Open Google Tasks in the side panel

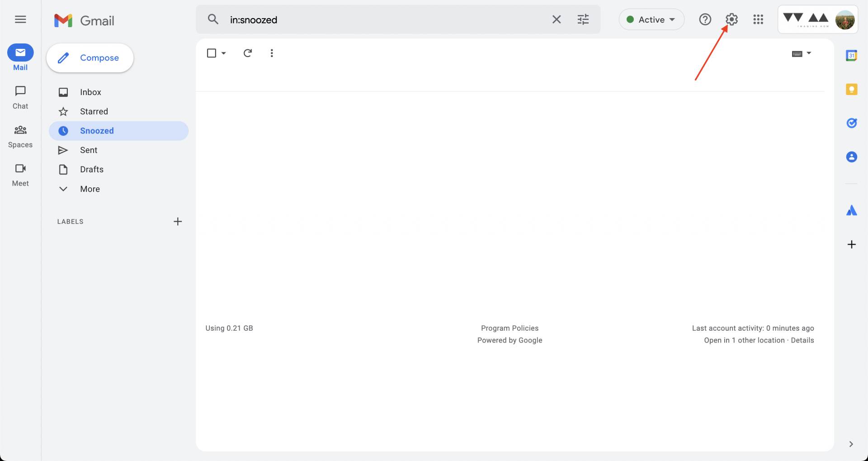pos(852,123)
